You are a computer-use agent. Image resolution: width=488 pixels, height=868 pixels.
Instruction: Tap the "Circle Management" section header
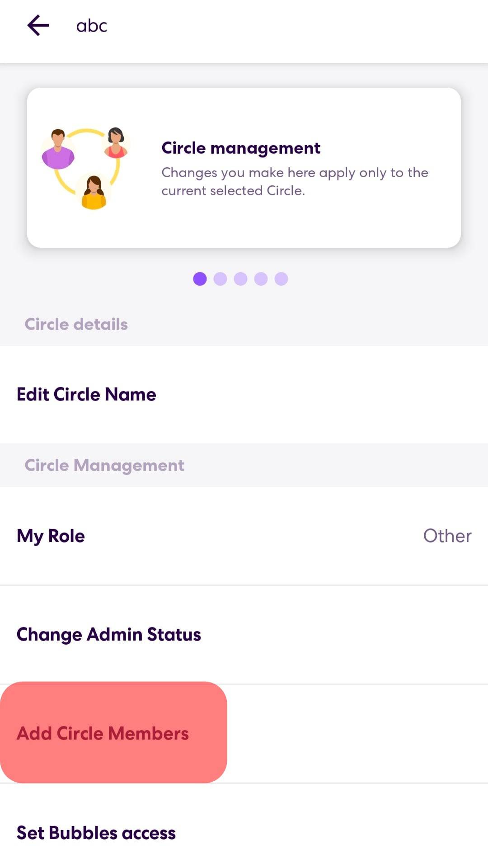104,465
